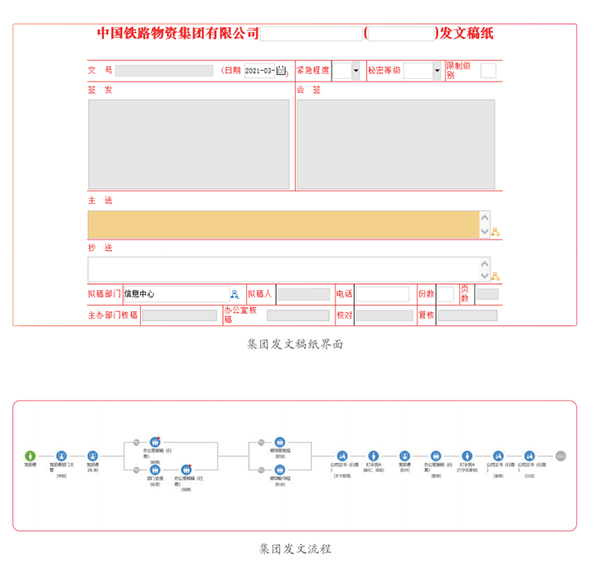Select the last 公司文书 node before End
Viewport: 600px width, 568px height.
529,456
